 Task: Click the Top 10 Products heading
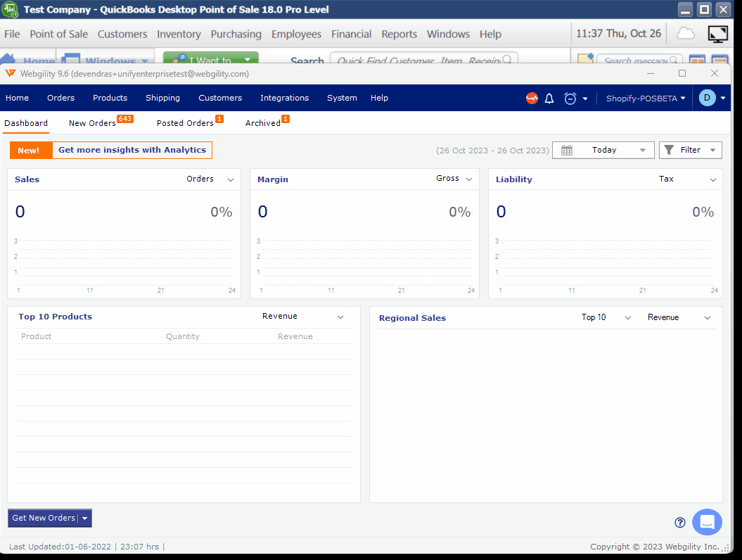pyautogui.click(x=56, y=317)
